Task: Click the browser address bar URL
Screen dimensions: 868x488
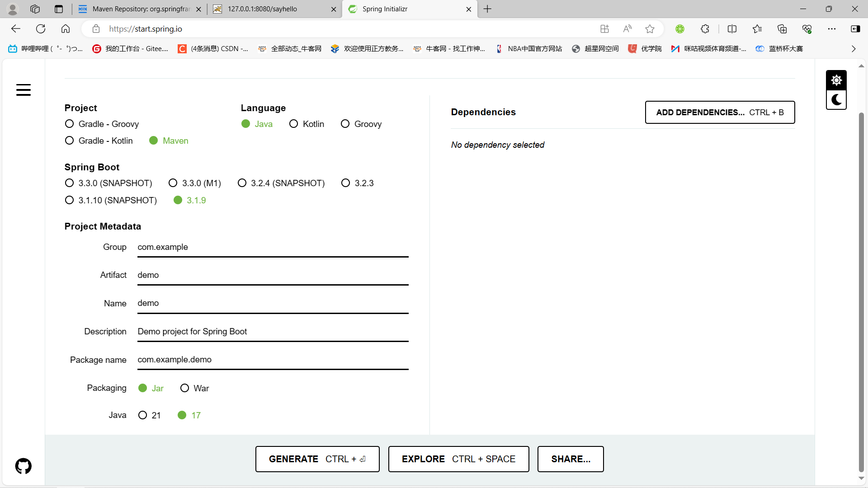Action: point(146,29)
